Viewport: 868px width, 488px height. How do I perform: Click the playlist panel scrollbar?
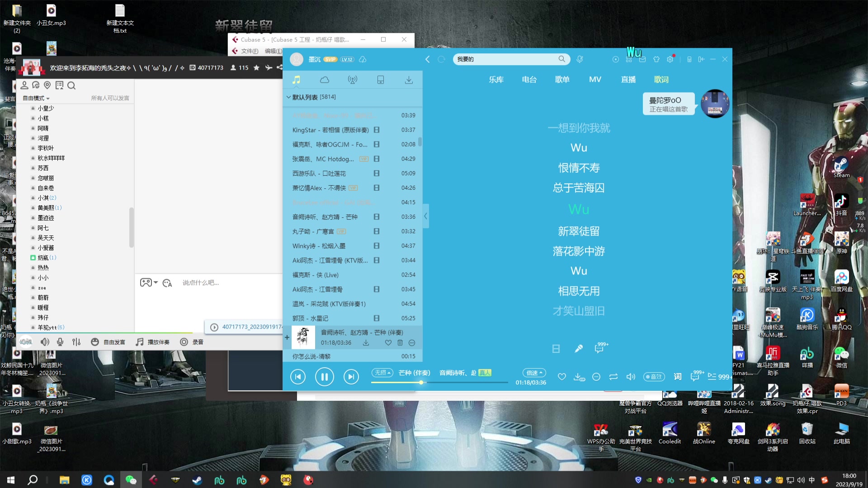click(420, 141)
